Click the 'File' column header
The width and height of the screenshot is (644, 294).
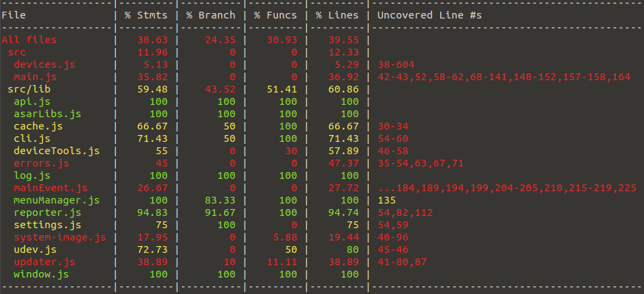coord(14,15)
